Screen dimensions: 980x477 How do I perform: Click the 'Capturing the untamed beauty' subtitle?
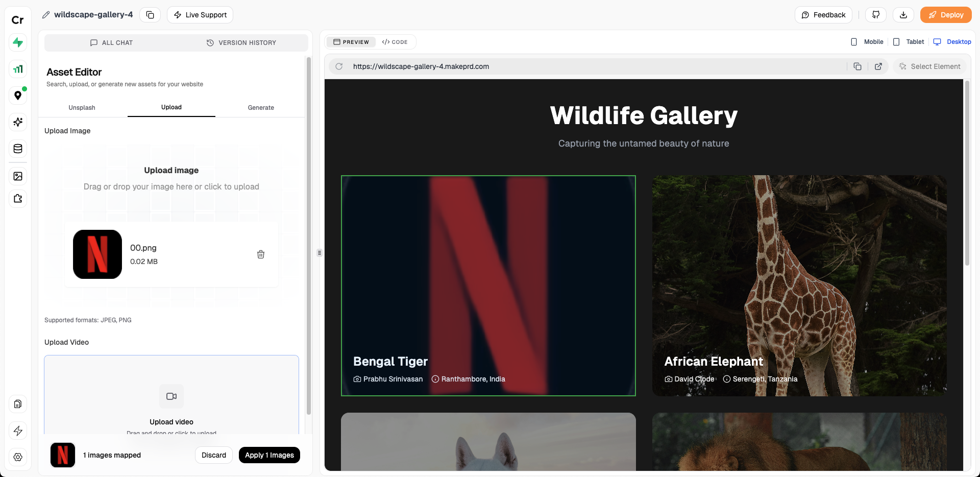tap(644, 144)
